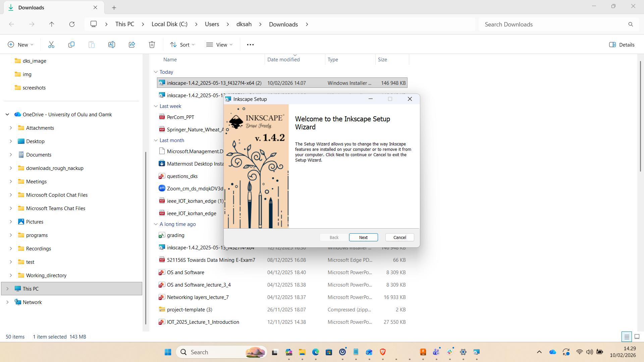Image resolution: width=644 pixels, height=362 pixels.
Task: Switch to large icons view layout
Action: (x=636, y=337)
